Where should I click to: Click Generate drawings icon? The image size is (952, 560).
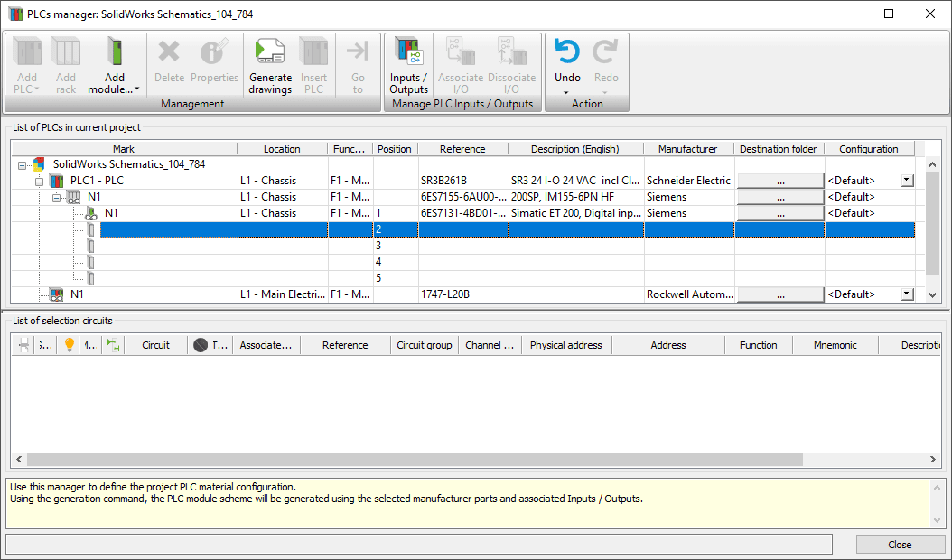[x=270, y=52]
